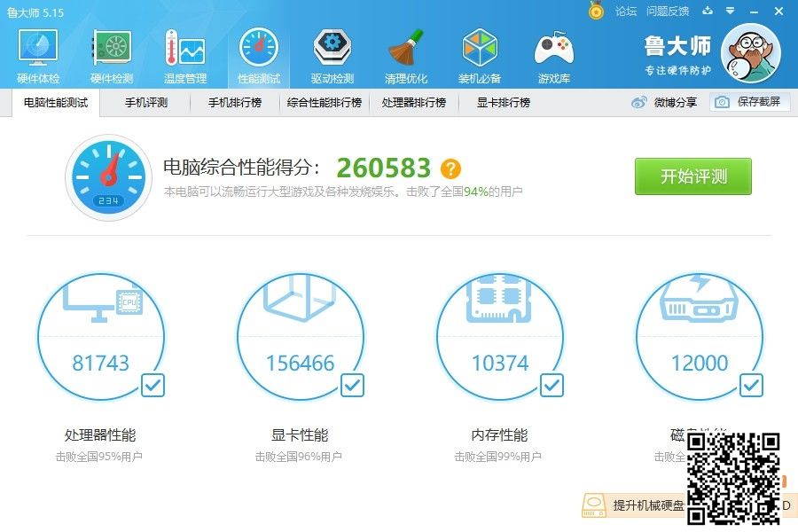Screen dimensions: 798x532
Task: Switch to 处理器排行榜 tab
Action: (414, 102)
